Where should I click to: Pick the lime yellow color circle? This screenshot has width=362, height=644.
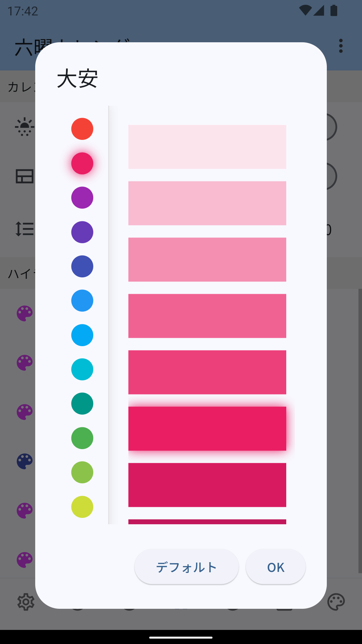(82, 507)
